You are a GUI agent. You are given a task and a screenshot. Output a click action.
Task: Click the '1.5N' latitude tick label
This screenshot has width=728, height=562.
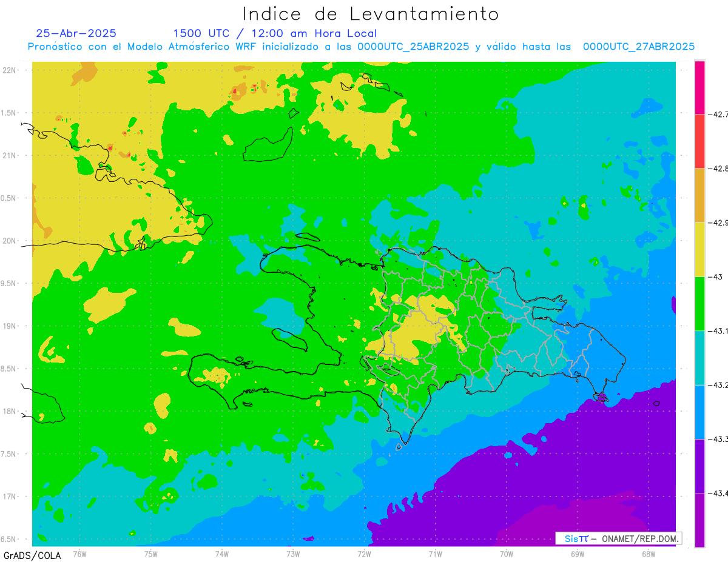8,113
